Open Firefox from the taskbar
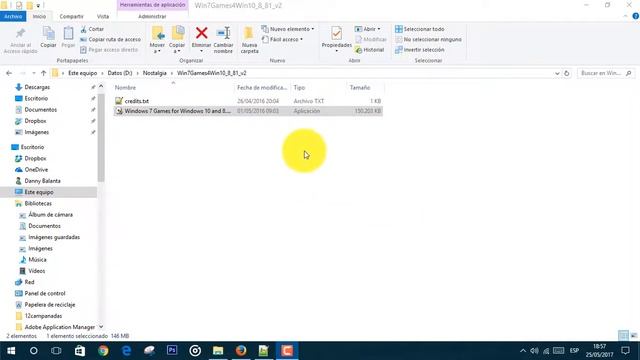The width and height of the screenshot is (640, 360). (241, 351)
